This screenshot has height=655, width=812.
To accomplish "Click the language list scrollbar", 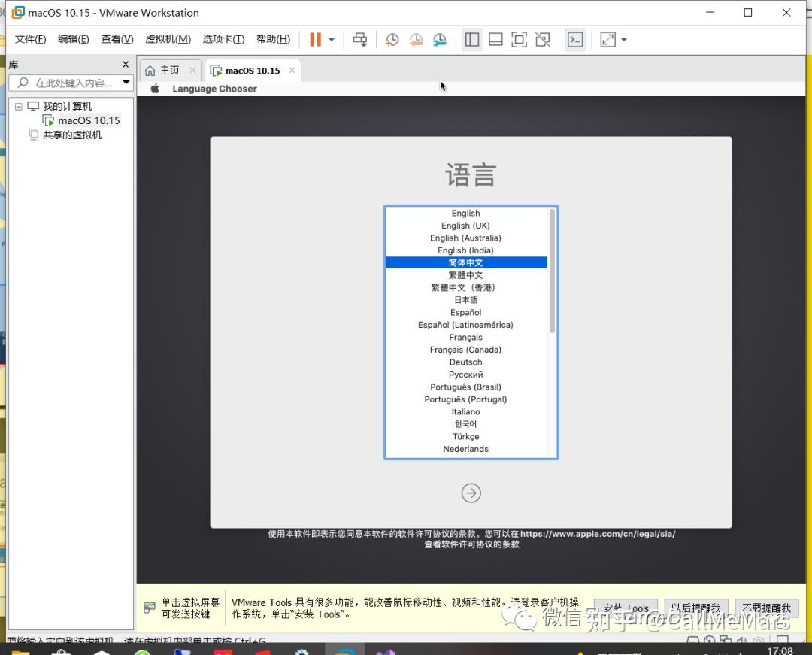I will pos(552,271).
